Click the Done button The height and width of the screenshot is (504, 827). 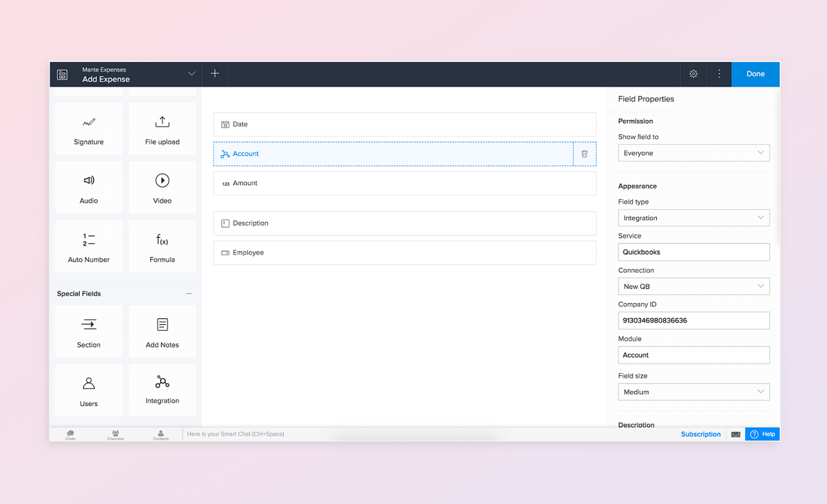[x=755, y=74]
